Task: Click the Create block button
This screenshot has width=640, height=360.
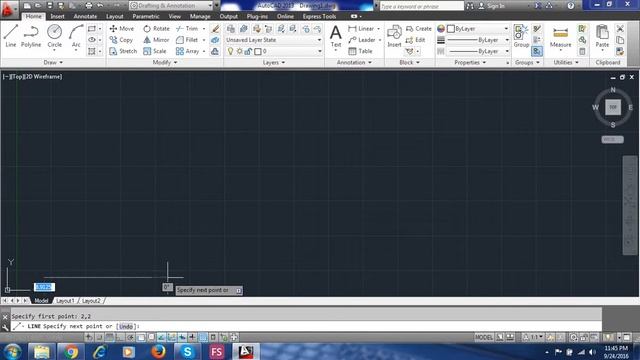Action: (x=419, y=29)
